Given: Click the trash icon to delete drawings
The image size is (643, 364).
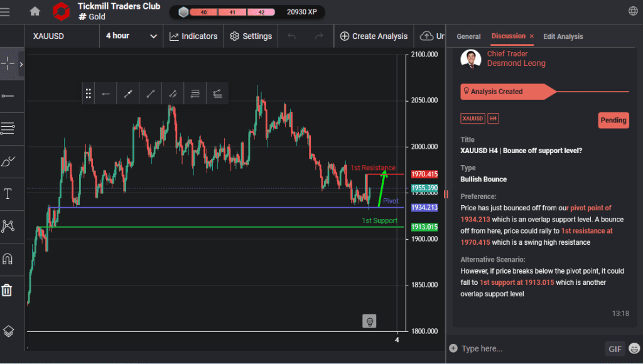Looking at the screenshot, I should 9,290.
